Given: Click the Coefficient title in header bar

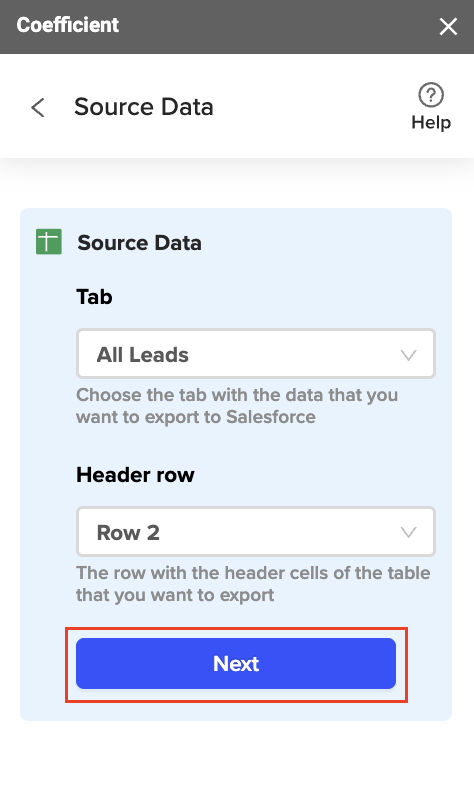Looking at the screenshot, I should click(68, 25).
